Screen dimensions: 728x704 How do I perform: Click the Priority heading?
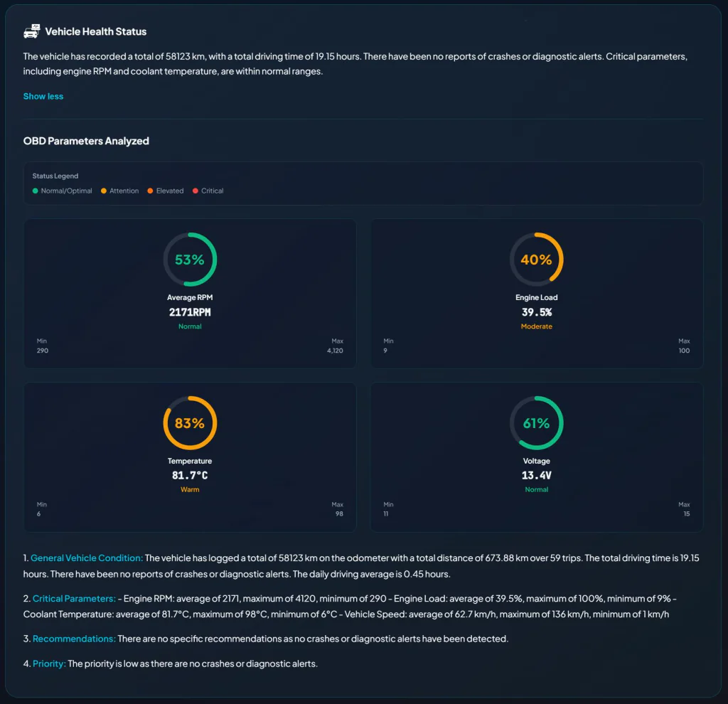[49, 663]
